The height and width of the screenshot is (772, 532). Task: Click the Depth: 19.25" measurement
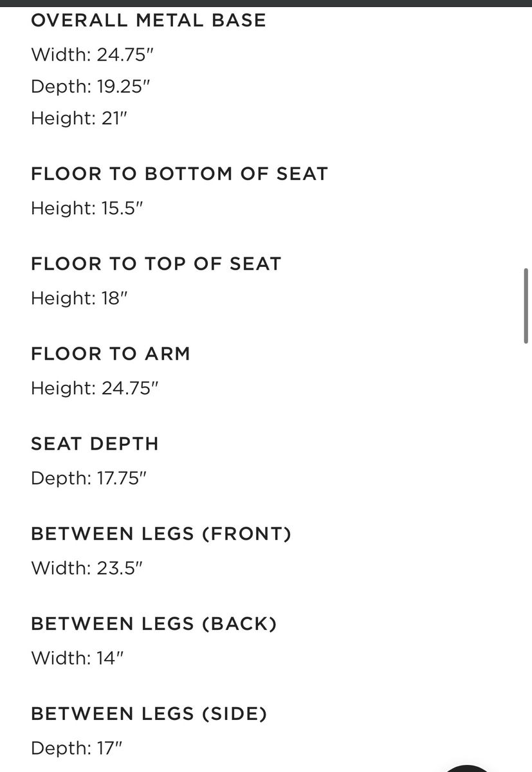tap(90, 87)
